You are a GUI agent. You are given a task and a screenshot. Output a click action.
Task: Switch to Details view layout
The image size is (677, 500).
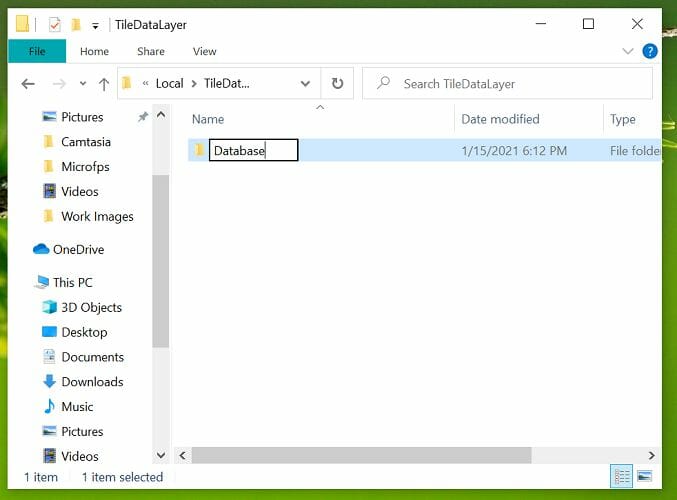tap(621, 476)
